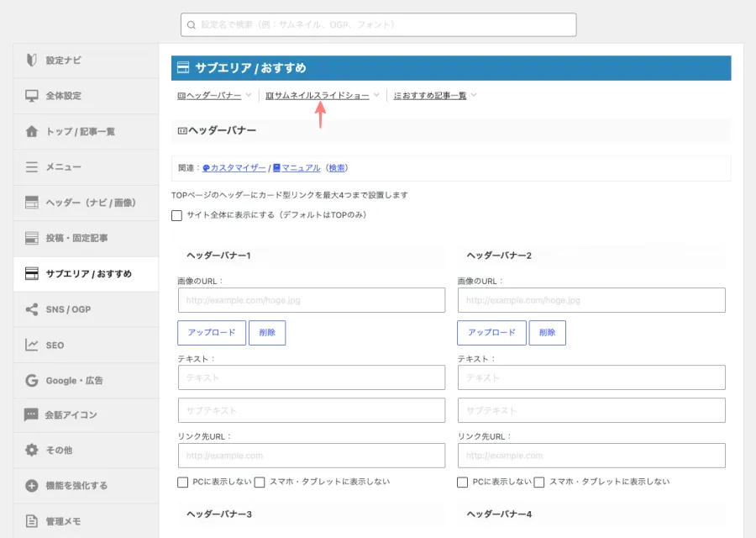756x538 pixels.
Task: Check PCに表示しない for ヘッダーバナー1
Action: tap(183, 482)
